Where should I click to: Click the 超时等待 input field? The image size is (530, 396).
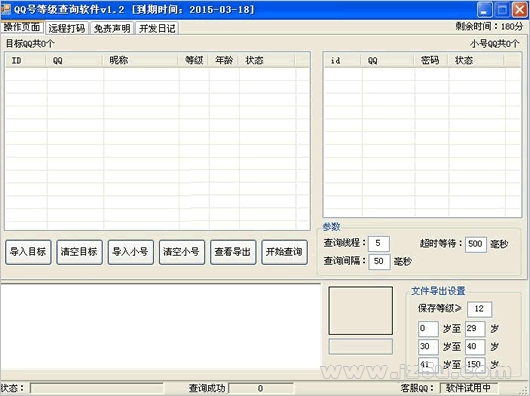point(476,244)
